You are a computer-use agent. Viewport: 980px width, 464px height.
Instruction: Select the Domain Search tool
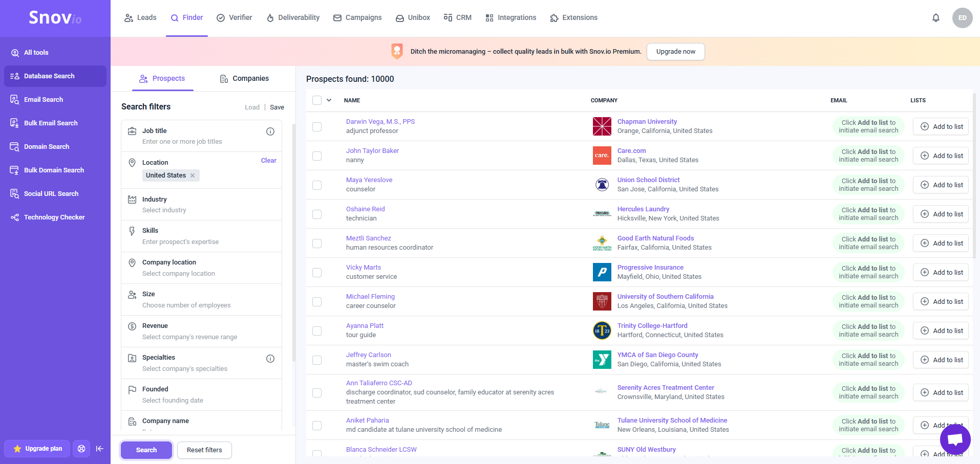point(47,146)
